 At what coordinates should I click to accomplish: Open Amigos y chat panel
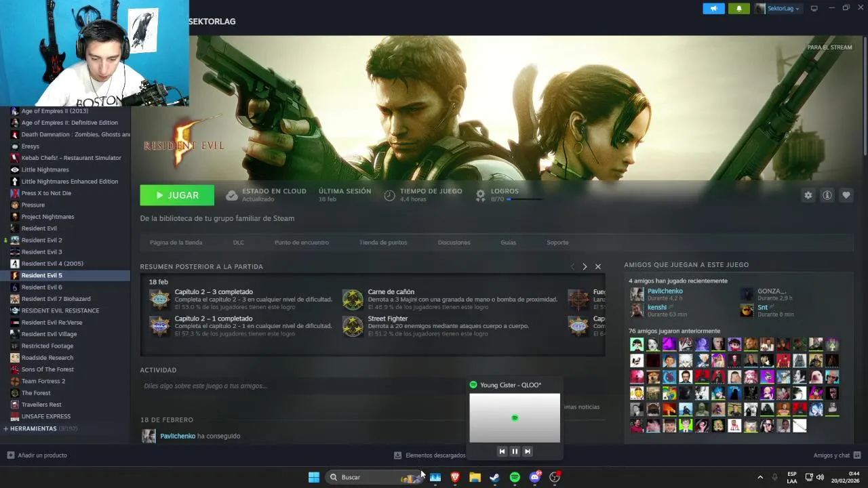[x=837, y=455]
